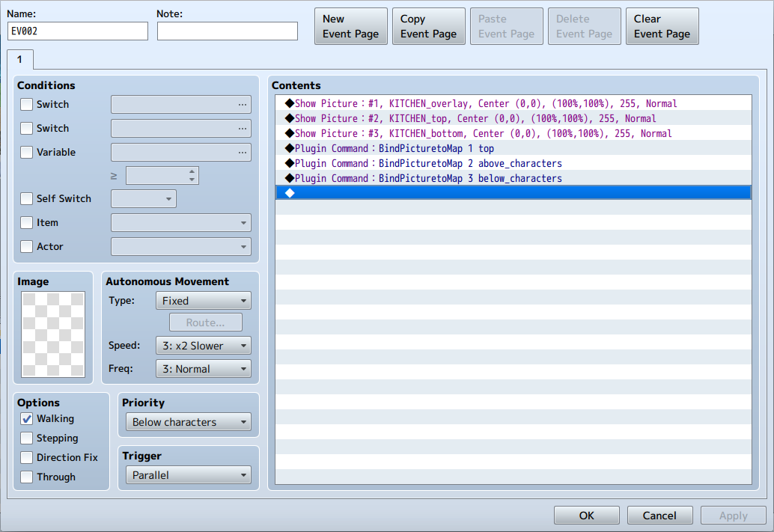This screenshot has height=532, width=774.
Task: Open the event Image picker thumbnail
Action: click(x=53, y=334)
